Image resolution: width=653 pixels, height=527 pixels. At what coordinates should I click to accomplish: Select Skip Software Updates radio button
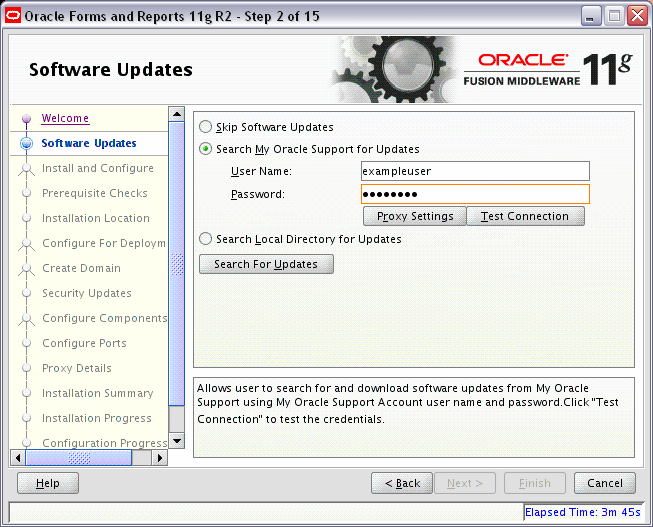coord(205,127)
